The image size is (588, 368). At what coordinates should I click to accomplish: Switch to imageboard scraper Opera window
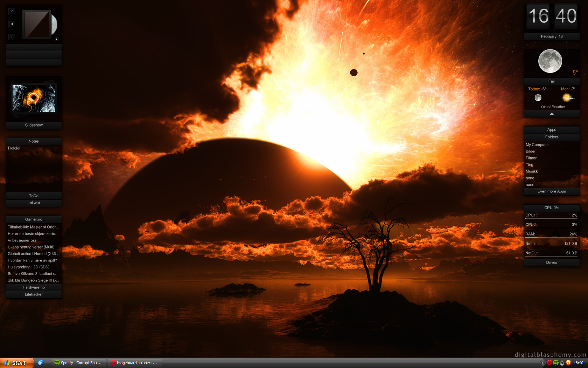[134, 363]
